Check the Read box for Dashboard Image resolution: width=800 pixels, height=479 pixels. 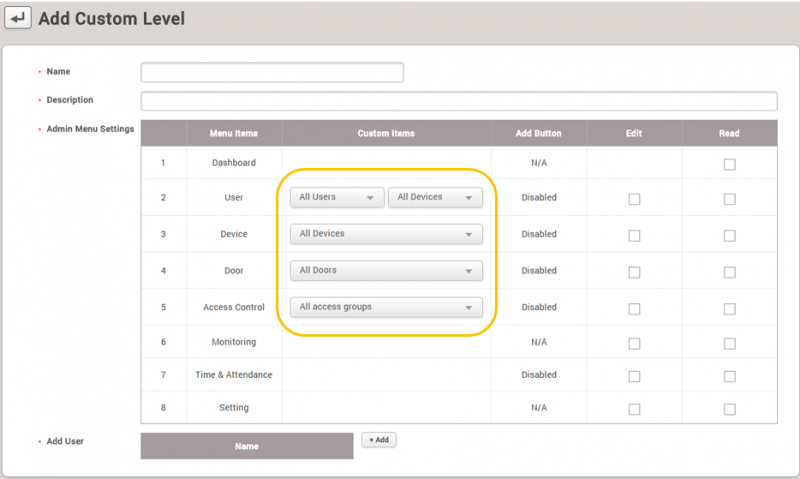tap(729, 164)
